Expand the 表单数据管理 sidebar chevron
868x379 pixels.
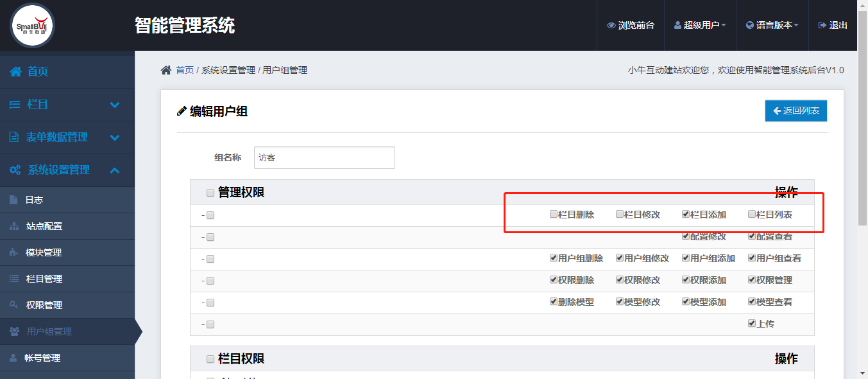115,137
